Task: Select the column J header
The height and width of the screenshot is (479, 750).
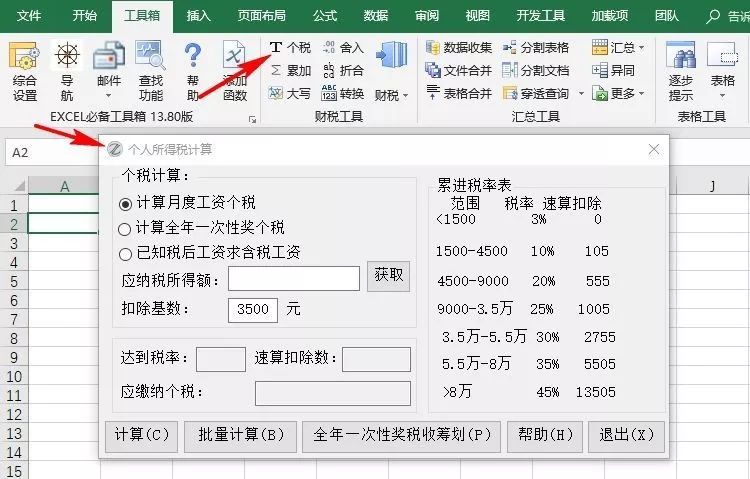Action: tap(712, 186)
